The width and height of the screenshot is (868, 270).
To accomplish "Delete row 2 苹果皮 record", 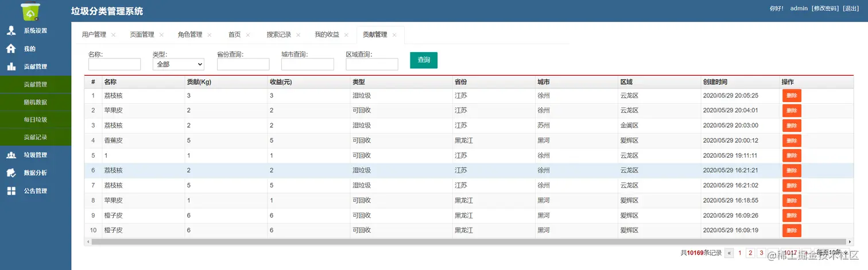I will click(792, 111).
